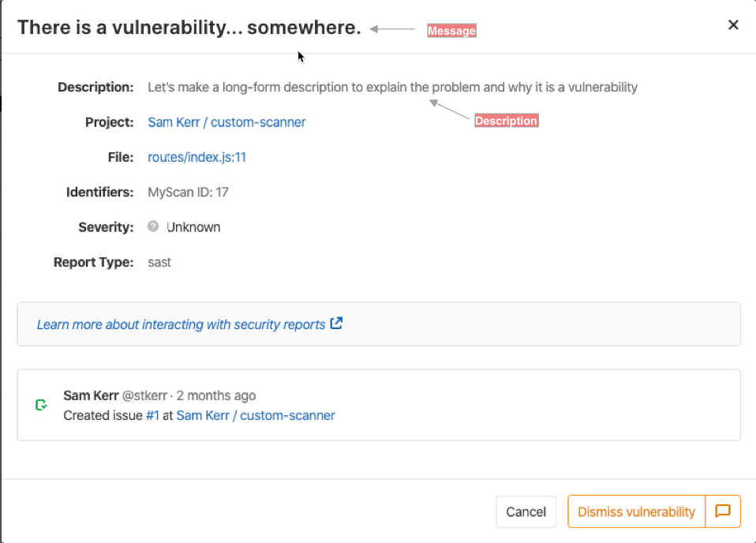Close the vulnerability details modal
Viewport: 756px width, 543px height.
[x=733, y=24]
